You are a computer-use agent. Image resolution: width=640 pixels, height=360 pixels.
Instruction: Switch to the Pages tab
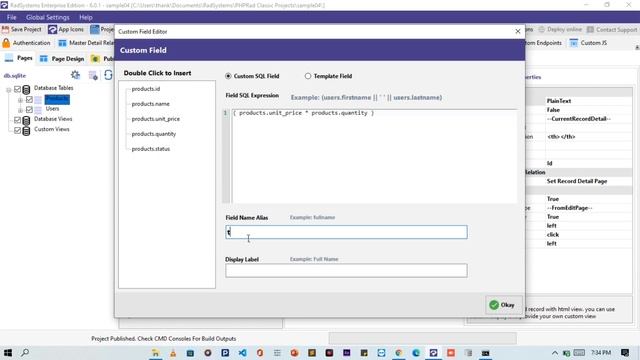[x=19, y=58]
